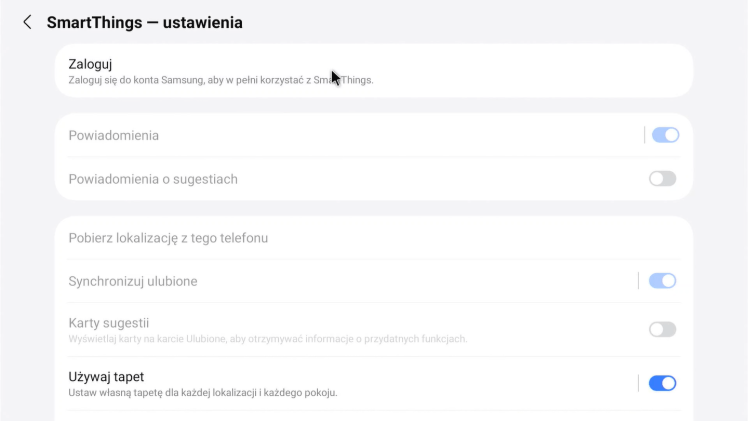The height and width of the screenshot is (421, 748).
Task: Open the Zaloguj sign-in option
Action: 90,64
